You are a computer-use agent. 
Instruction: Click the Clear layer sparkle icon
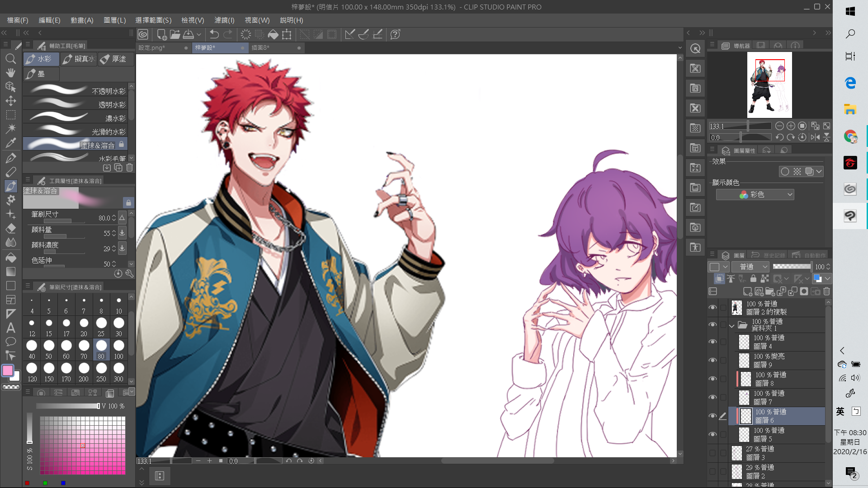coord(246,34)
